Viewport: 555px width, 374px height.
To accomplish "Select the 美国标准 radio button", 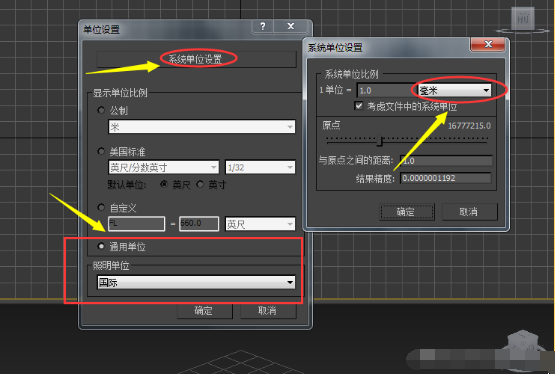I will pos(101,151).
